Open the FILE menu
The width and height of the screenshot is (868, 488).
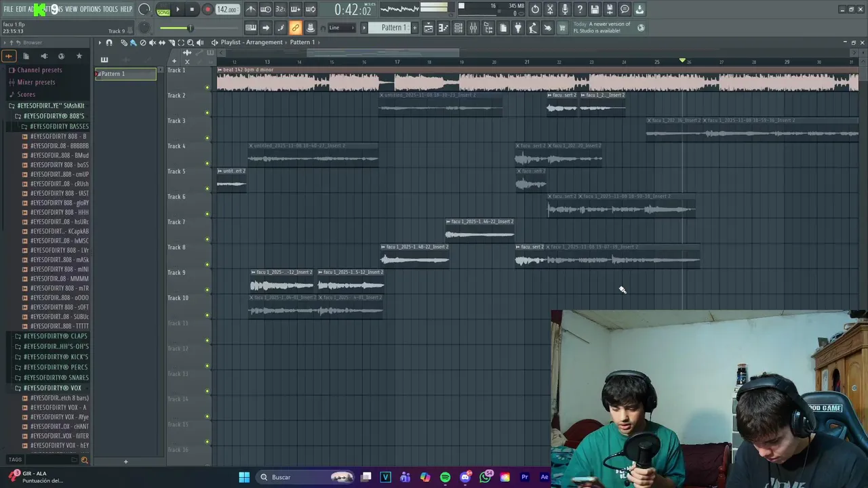[x=8, y=9]
